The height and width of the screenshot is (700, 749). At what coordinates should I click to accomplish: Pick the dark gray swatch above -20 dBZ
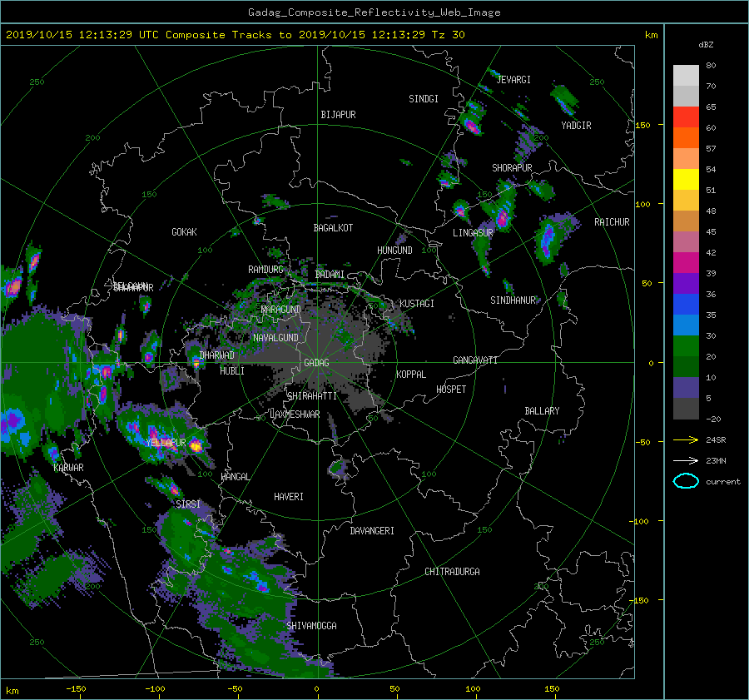[x=686, y=409]
